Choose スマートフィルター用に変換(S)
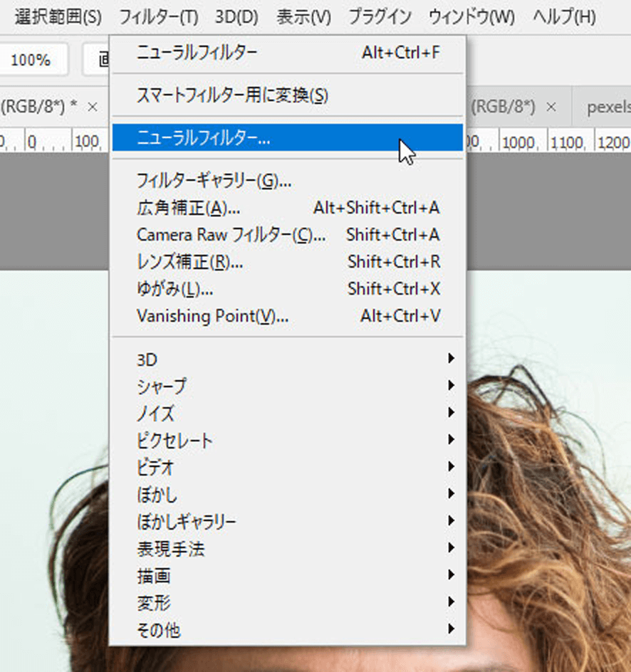Viewport: 631px width, 672px height. coord(288,95)
